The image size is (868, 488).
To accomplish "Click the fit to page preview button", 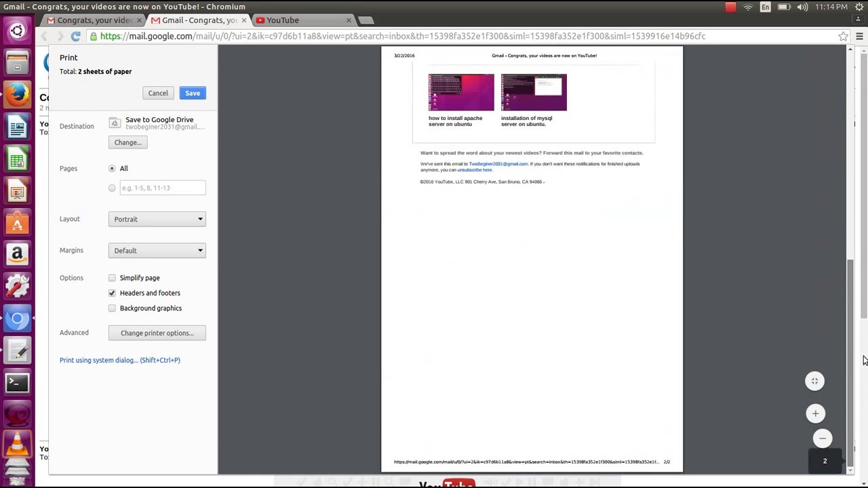I will pyautogui.click(x=815, y=381).
